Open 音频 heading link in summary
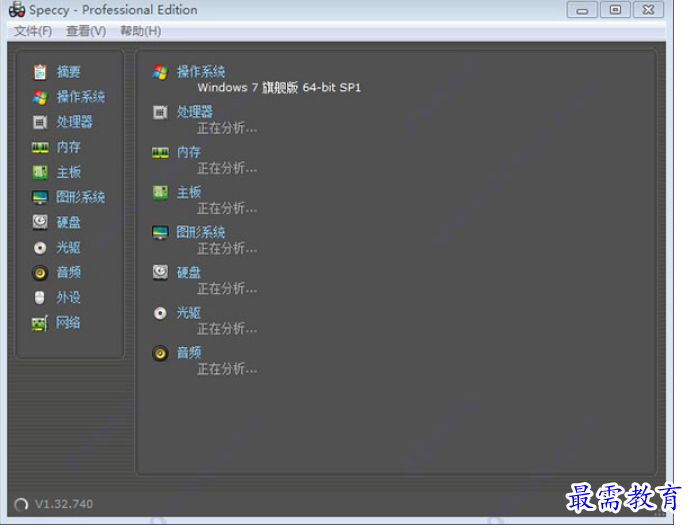The image size is (690, 529). click(189, 353)
